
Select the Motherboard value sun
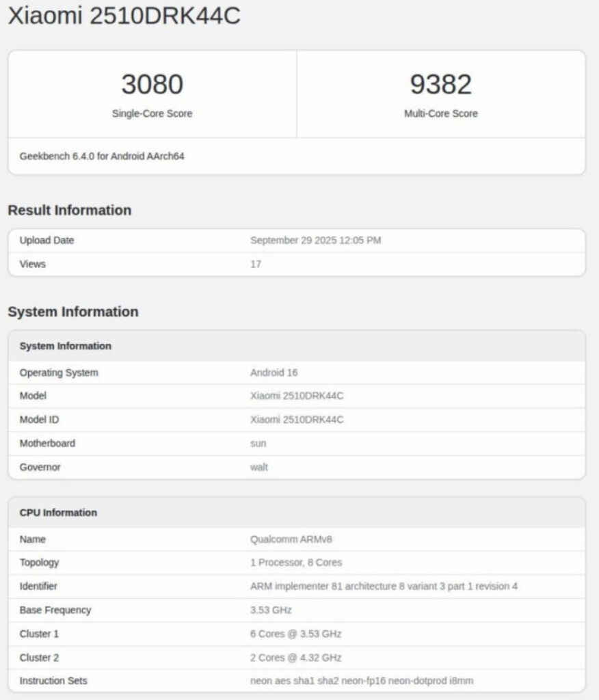tap(258, 444)
